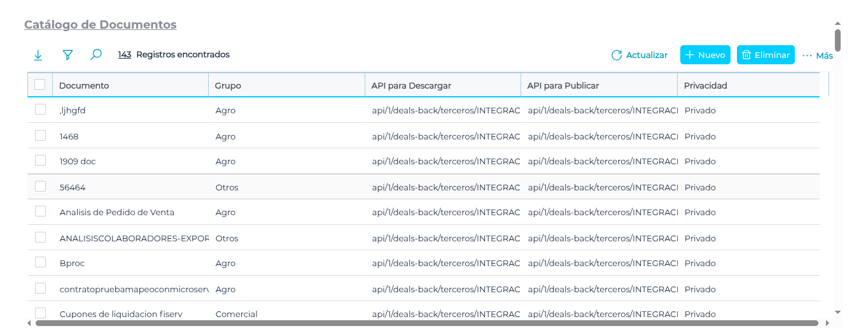868x333 pixels.
Task: Click the horizontal scrollbar at table bottom
Action: [x=426, y=323]
